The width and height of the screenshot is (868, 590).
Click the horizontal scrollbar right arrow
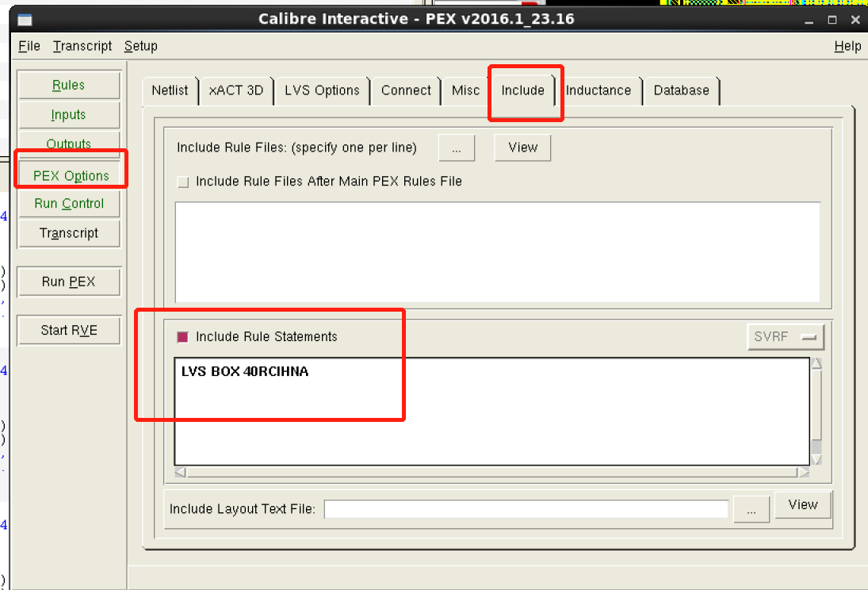tap(803, 472)
